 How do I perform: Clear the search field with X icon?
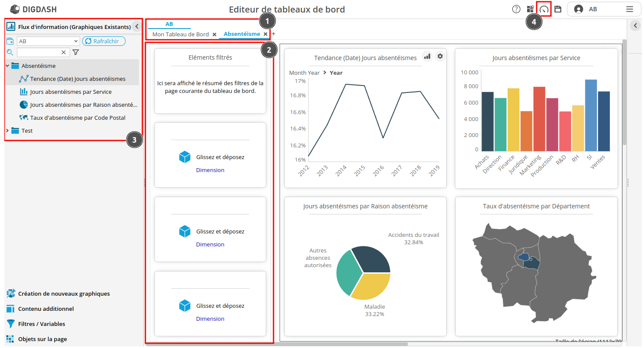(x=64, y=52)
